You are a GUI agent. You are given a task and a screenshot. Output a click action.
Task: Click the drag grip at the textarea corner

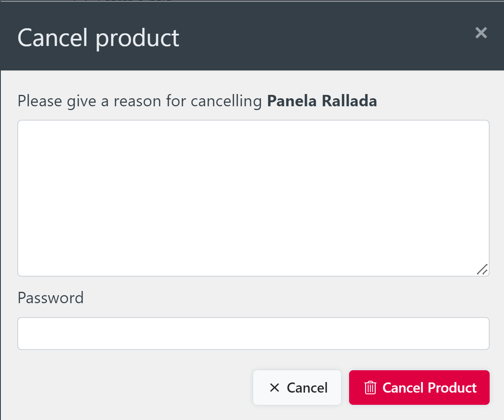click(x=482, y=270)
